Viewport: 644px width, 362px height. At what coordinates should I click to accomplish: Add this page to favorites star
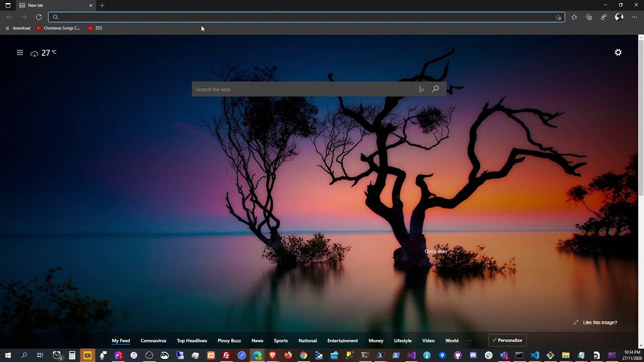point(558,17)
